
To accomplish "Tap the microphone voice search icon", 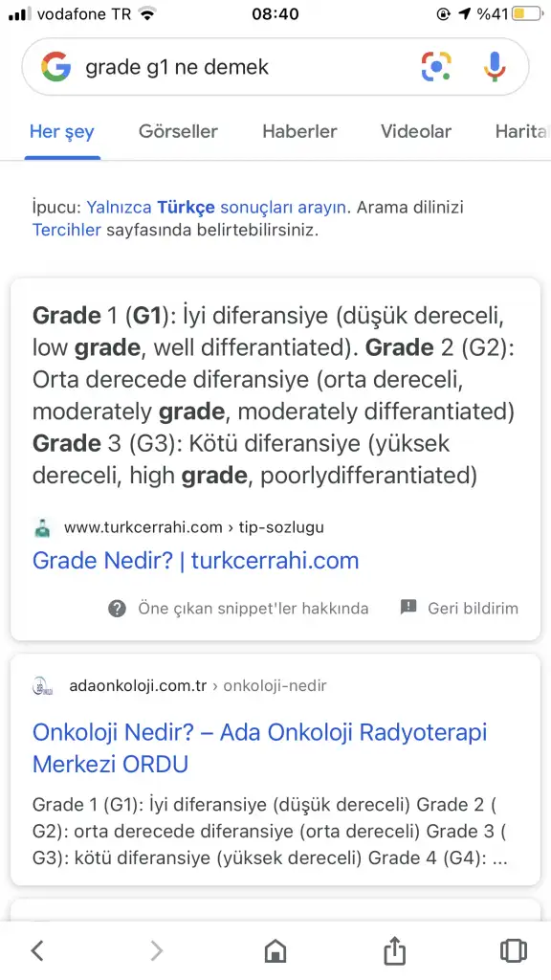I will coord(495,67).
